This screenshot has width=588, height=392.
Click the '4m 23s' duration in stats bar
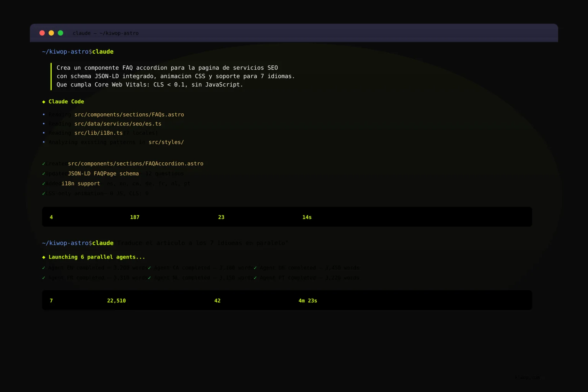pyautogui.click(x=307, y=301)
